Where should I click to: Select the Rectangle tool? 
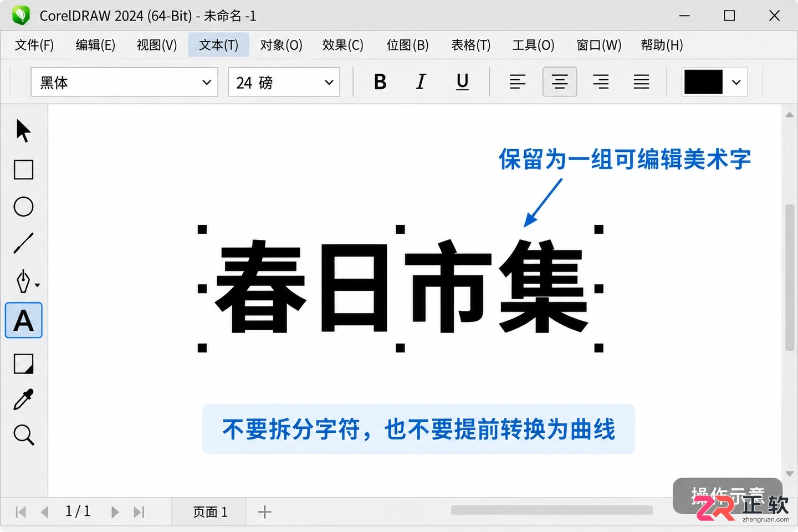[x=23, y=170]
